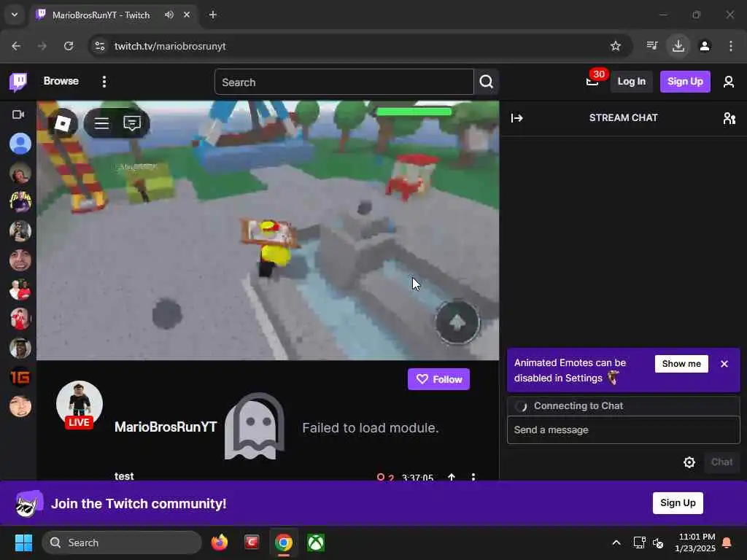The width and height of the screenshot is (747, 560).
Task: Click the share arrow icon below the stream
Action: 451,477
